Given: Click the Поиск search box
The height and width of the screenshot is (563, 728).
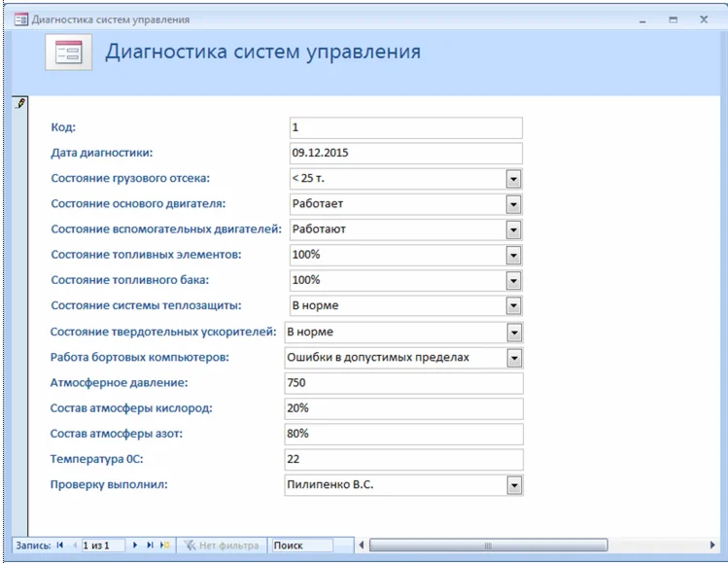Looking at the screenshot, I should pos(300,545).
